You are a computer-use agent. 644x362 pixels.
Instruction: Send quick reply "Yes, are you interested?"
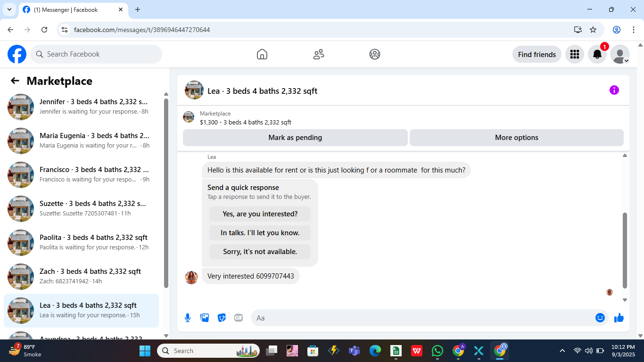coord(260,214)
